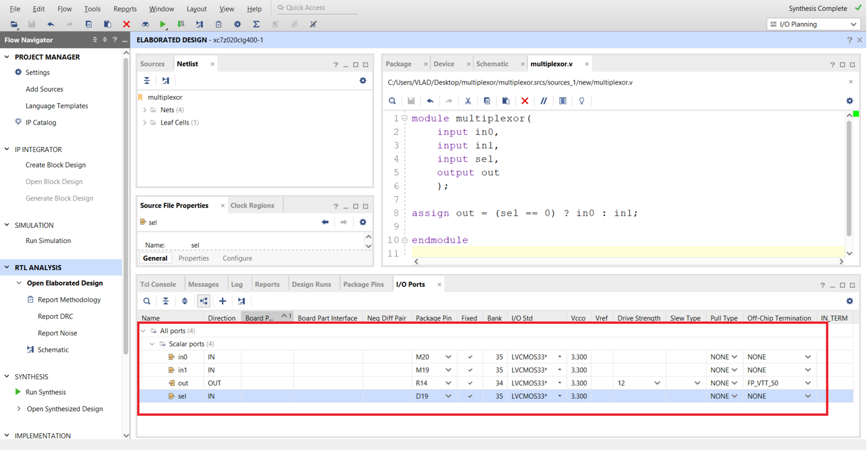
Task: Click the red X in main toolbar
Action: tap(126, 24)
